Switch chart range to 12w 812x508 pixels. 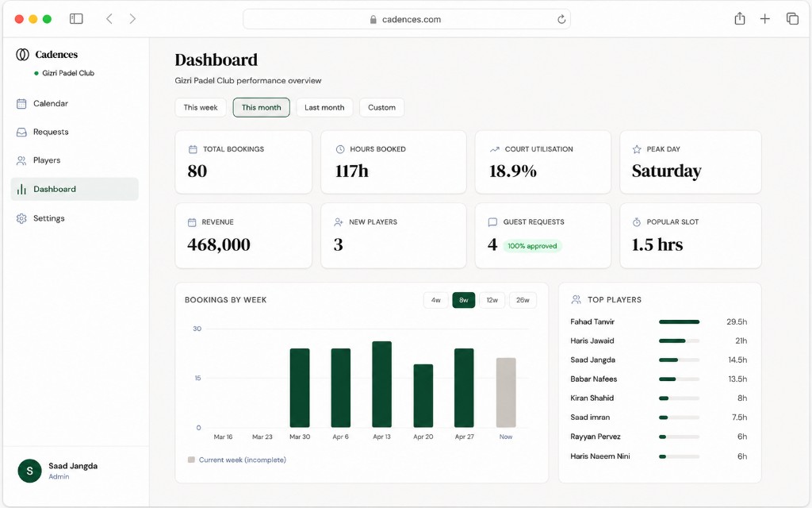pyautogui.click(x=492, y=300)
